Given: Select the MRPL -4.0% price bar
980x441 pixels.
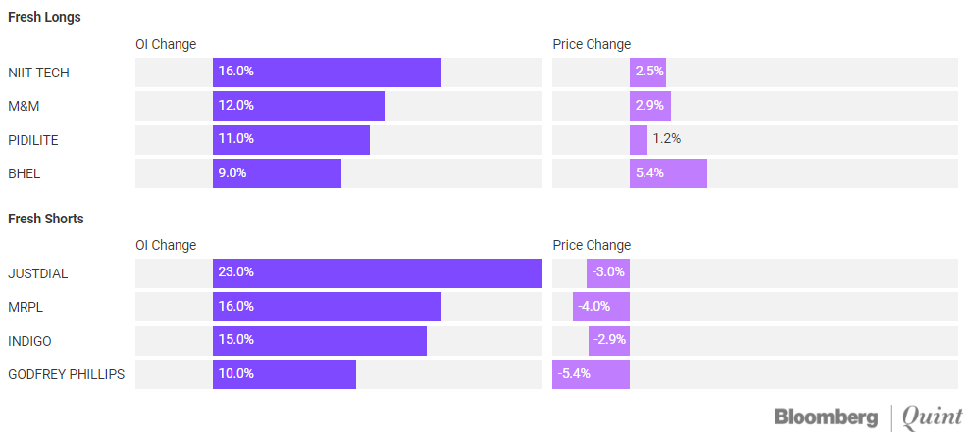Looking at the screenshot, I should (601, 307).
